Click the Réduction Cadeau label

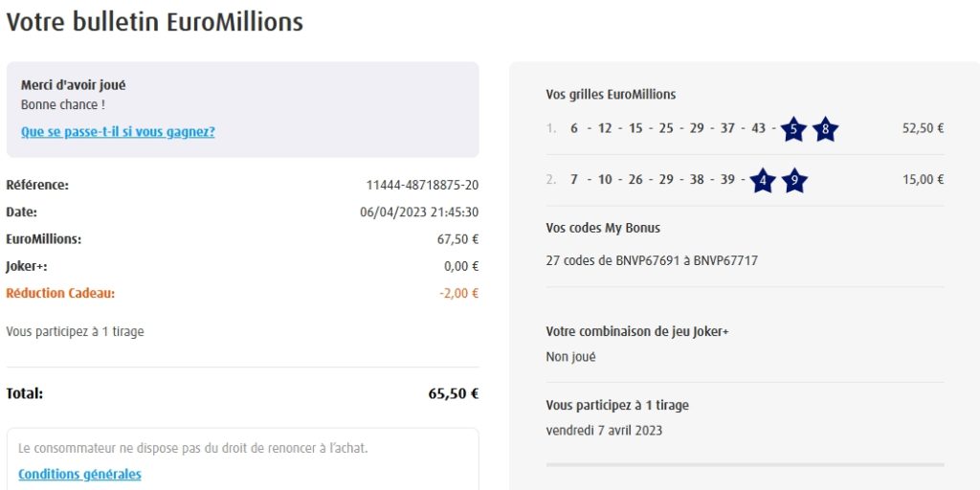pyautogui.click(x=60, y=294)
